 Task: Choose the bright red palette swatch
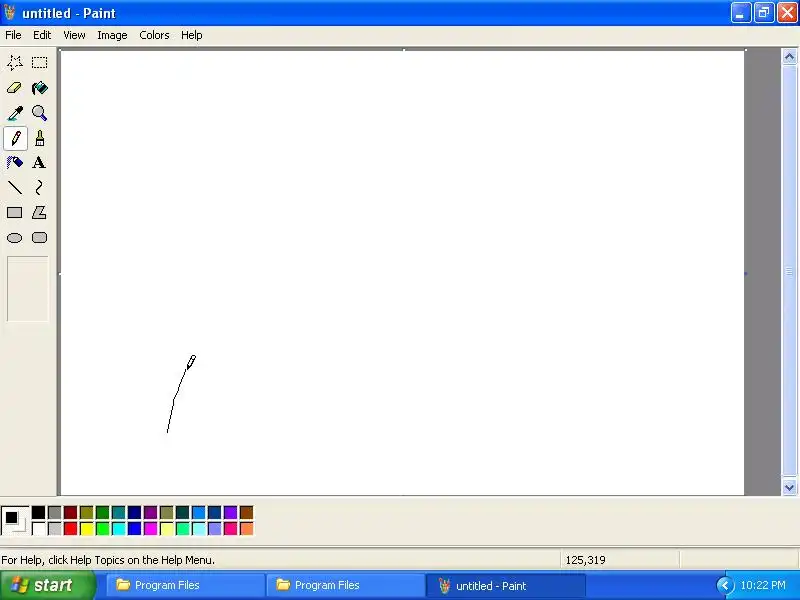[70, 529]
